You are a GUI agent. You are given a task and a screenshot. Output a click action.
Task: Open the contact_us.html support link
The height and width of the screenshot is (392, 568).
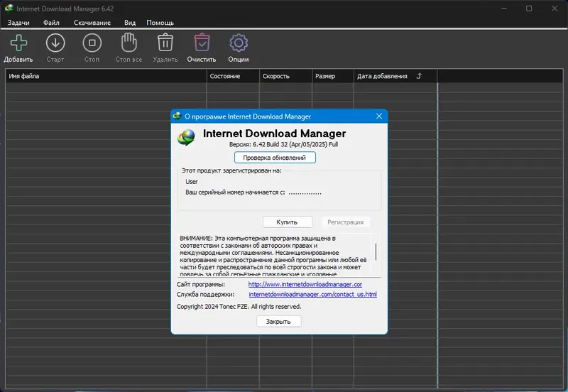312,294
